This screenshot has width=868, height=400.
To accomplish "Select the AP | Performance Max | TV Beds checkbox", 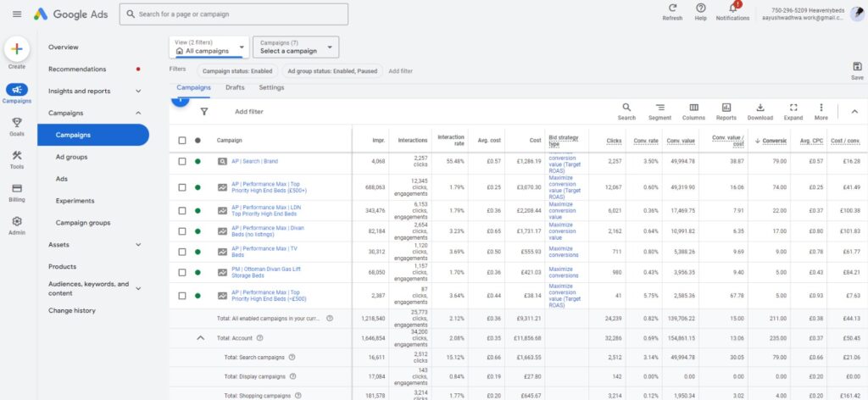I will (182, 252).
